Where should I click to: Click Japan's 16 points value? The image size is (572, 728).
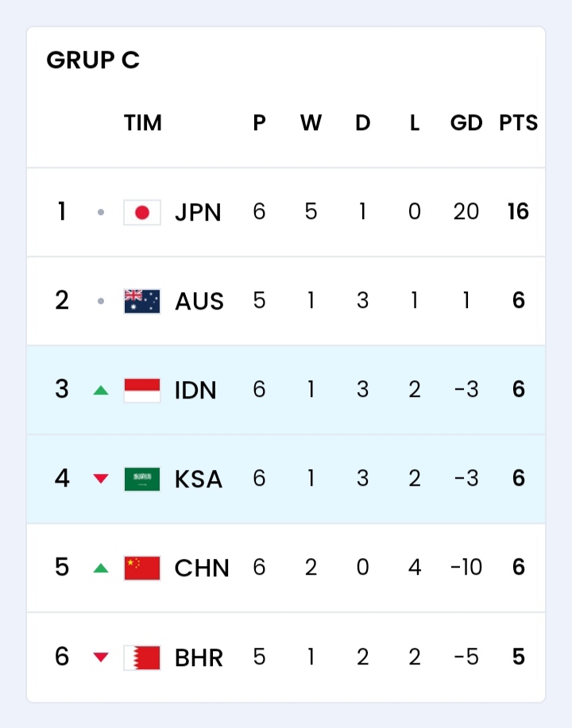(519, 212)
